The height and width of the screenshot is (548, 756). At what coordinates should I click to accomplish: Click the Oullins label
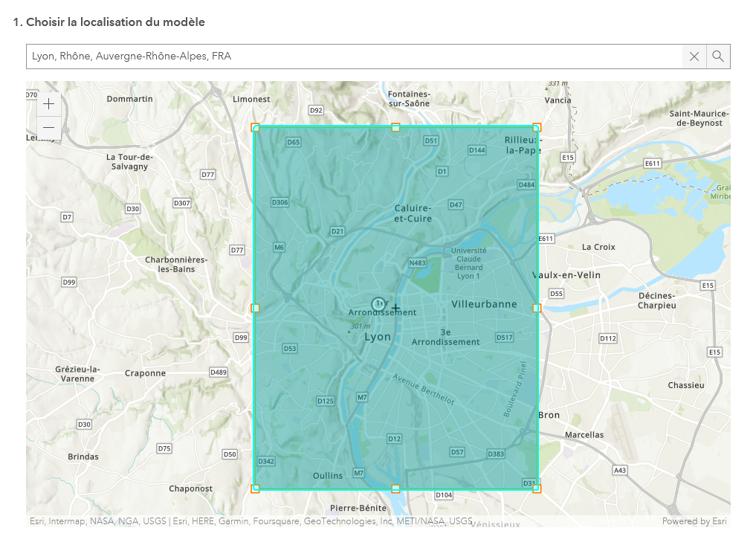pos(328,476)
